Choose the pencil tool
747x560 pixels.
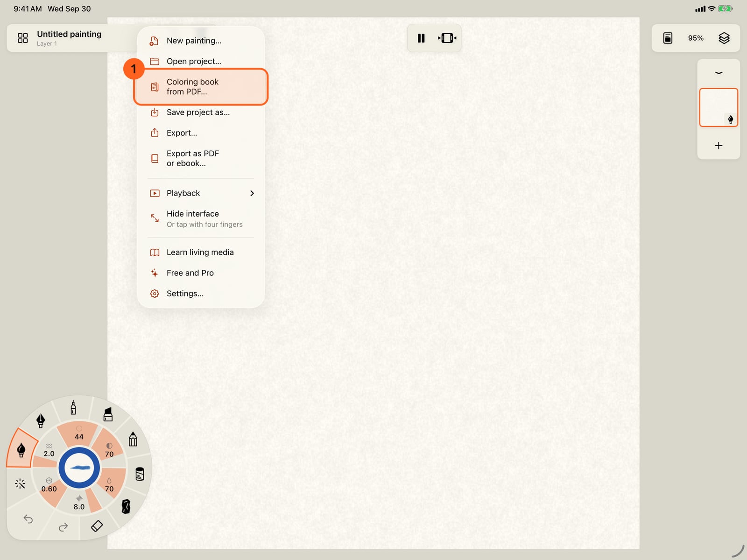[133, 439]
